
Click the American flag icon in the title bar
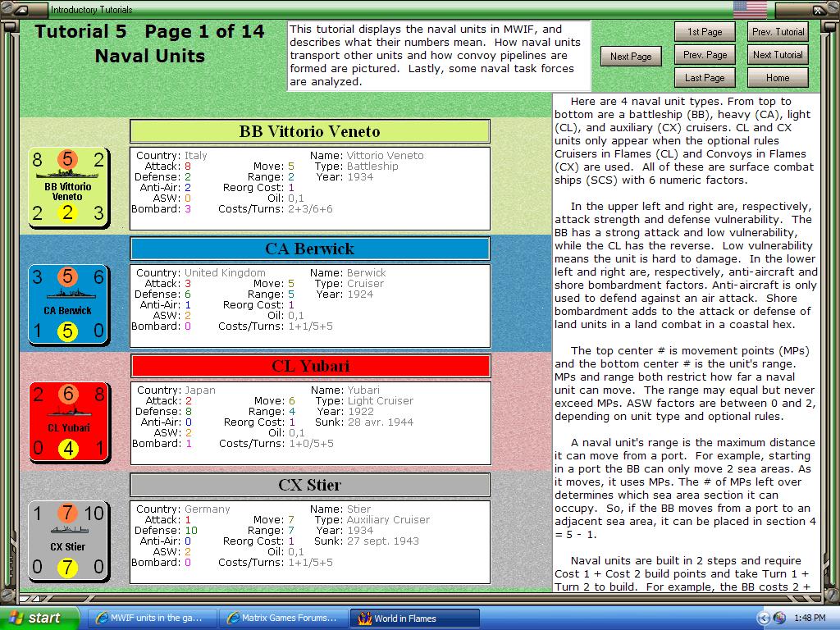coord(750,9)
